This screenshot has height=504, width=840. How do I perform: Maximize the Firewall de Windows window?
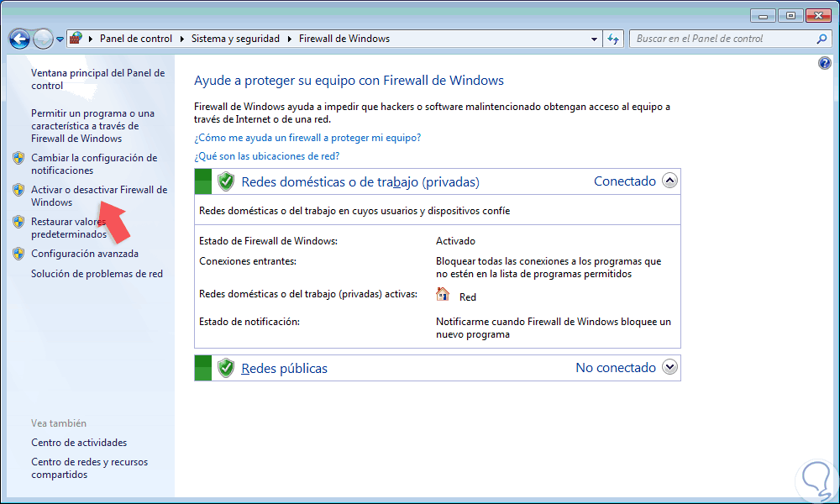coord(790,15)
